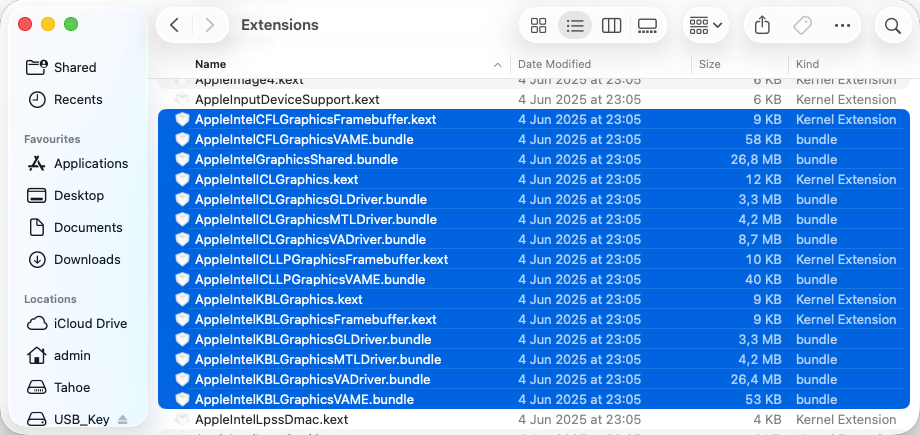920x435 pixels.
Task: Click the 26,4 MB size cell
Action: [756, 379]
